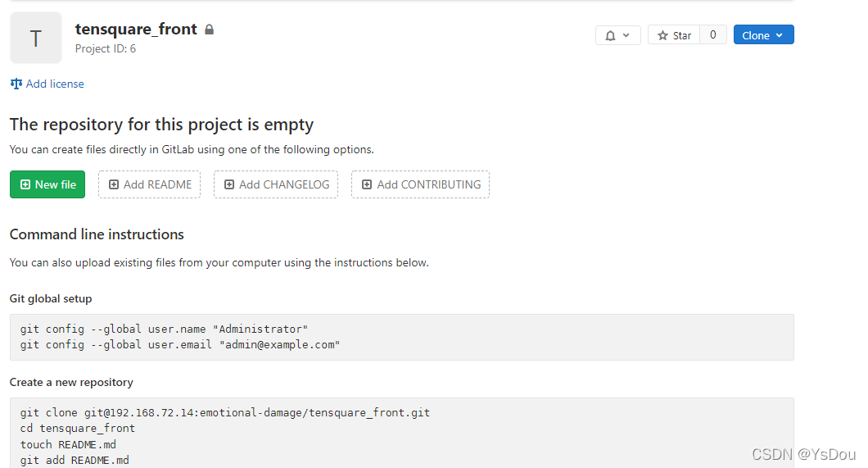The height and width of the screenshot is (468, 868).
Task: Click the plus icon in New file
Action: click(25, 184)
